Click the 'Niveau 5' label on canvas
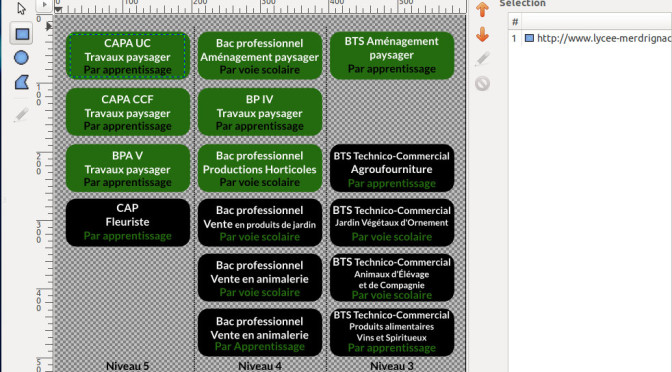Screen dimensions: 672x372 [128, 366]
